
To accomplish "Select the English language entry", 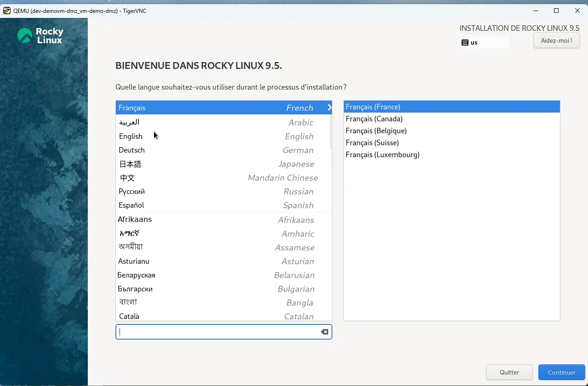I will click(x=131, y=136).
